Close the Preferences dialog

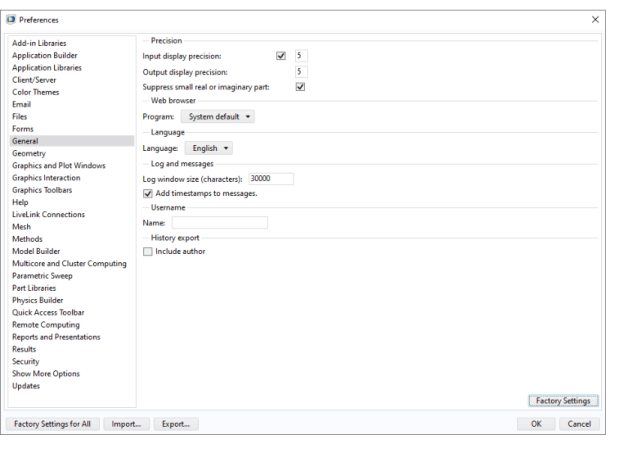tap(595, 19)
